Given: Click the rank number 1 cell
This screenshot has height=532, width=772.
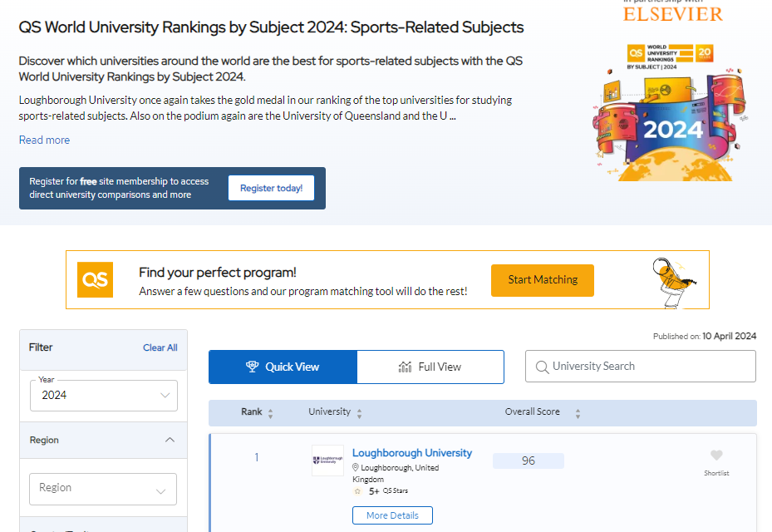Looking at the screenshot, I should click(x=257, y=458).
